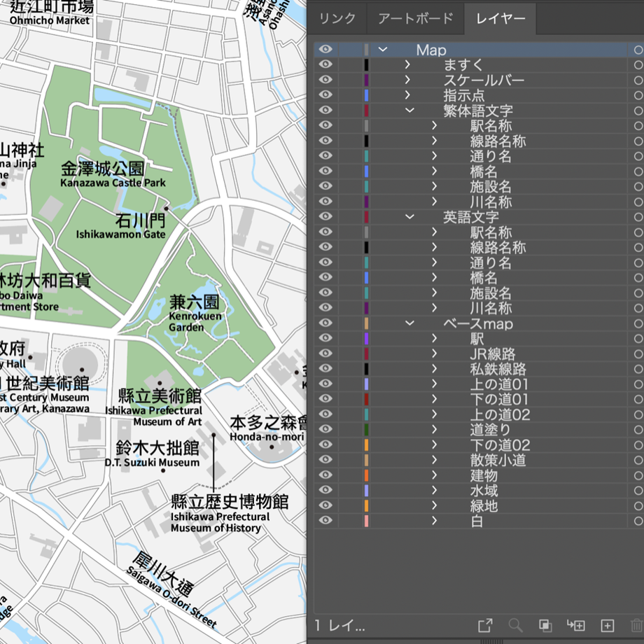This screenshot has width=644, height=644.
Task: Toggle visibility of the ますく layer
Action: coord(325,64)
